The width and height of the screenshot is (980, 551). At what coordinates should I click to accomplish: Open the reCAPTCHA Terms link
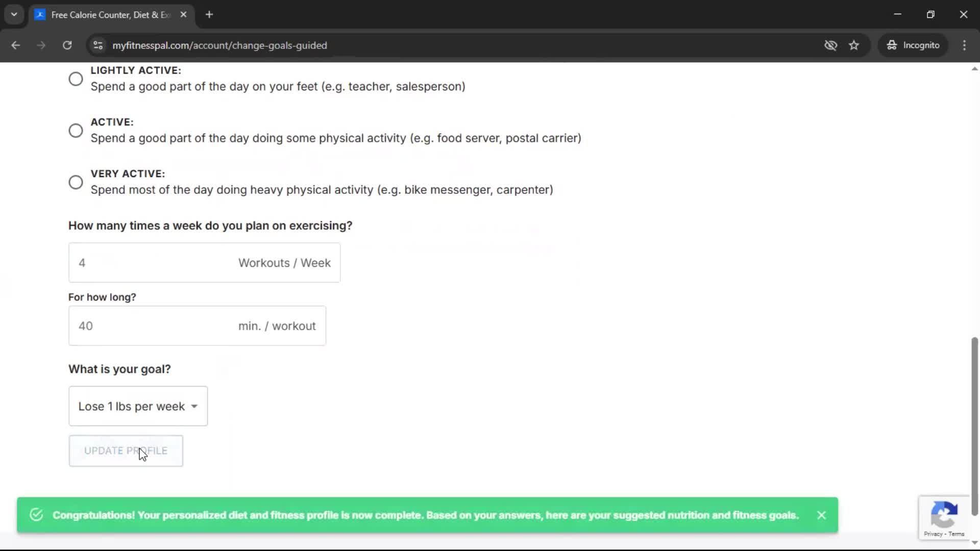957,534
